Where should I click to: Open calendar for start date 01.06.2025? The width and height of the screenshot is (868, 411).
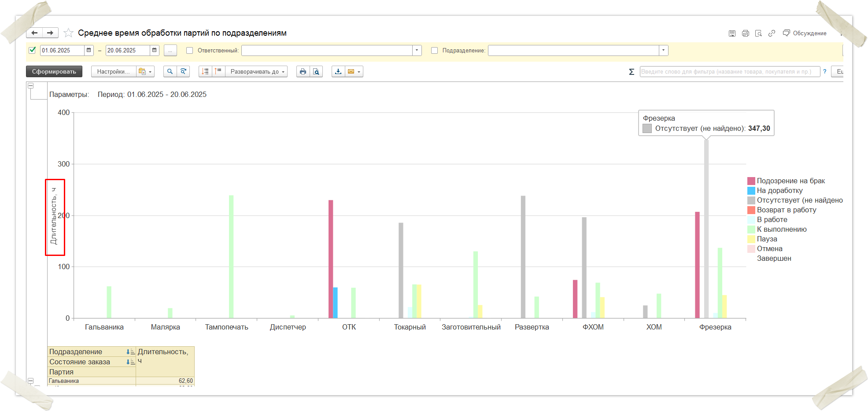point(89,50)
